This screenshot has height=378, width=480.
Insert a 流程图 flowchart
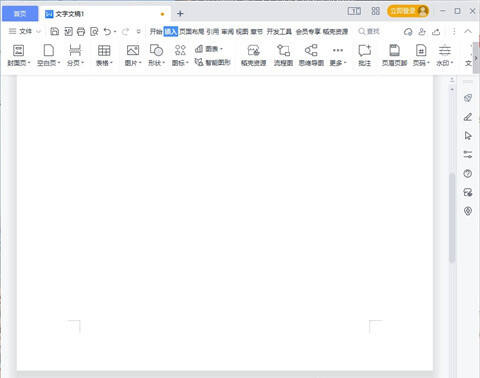pyautogui.click(x=283, y=55)
